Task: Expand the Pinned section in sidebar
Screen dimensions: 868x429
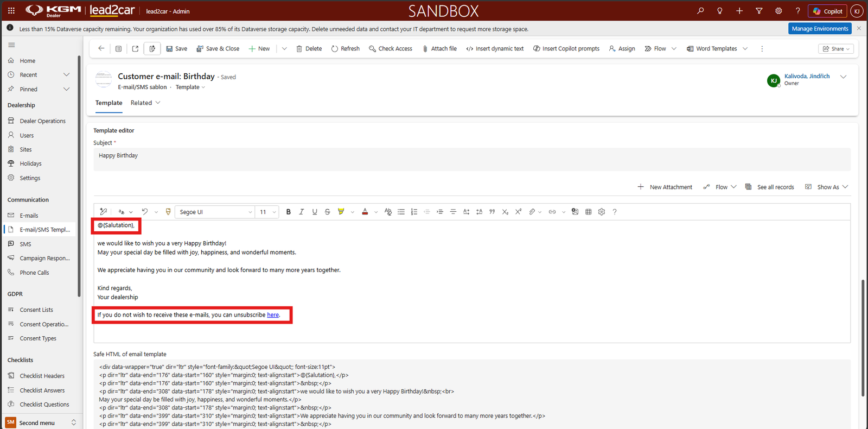Action: [67, 89]
